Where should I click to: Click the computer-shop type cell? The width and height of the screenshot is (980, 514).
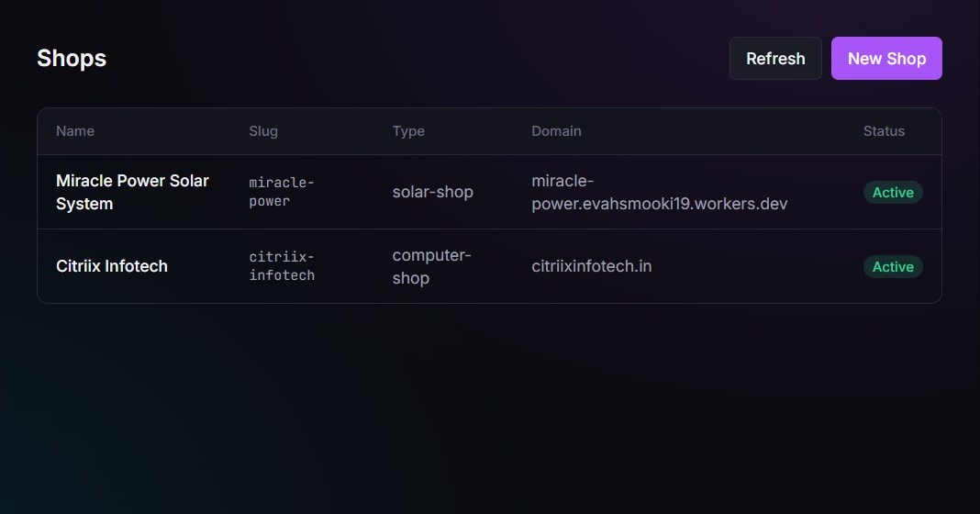(432, 266)
